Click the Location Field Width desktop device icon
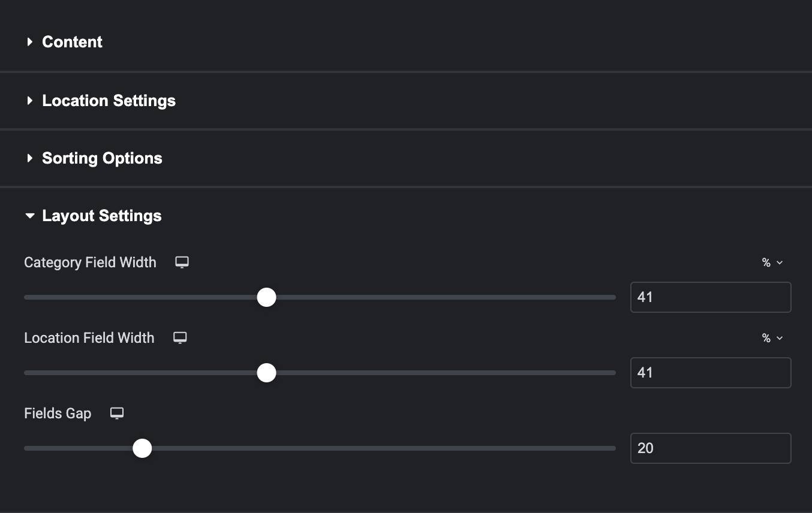812x513 pixels. (x=180, y=338)
